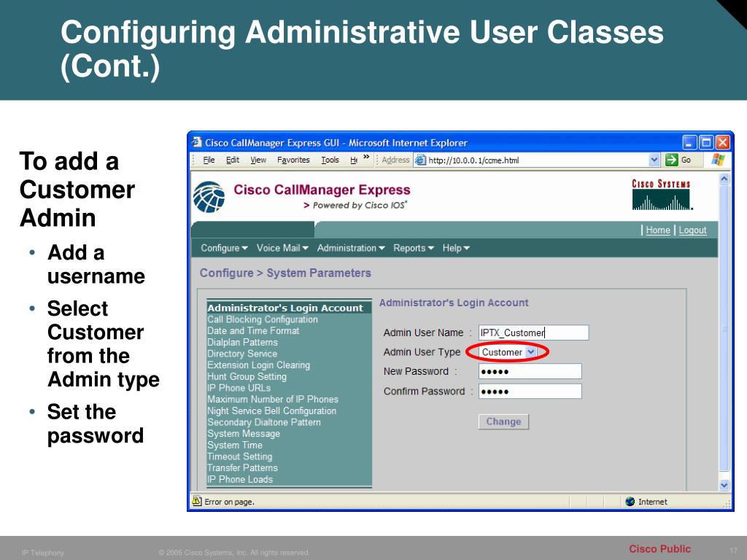
Task: Open Night Service Bell Configuration
Action: pyautogui.click(x=271, y=411)
